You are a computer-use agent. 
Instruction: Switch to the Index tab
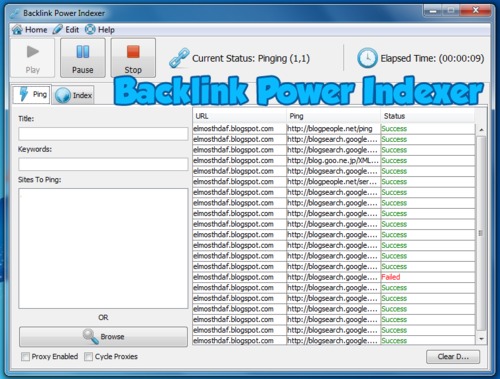(x=73, y=95)
